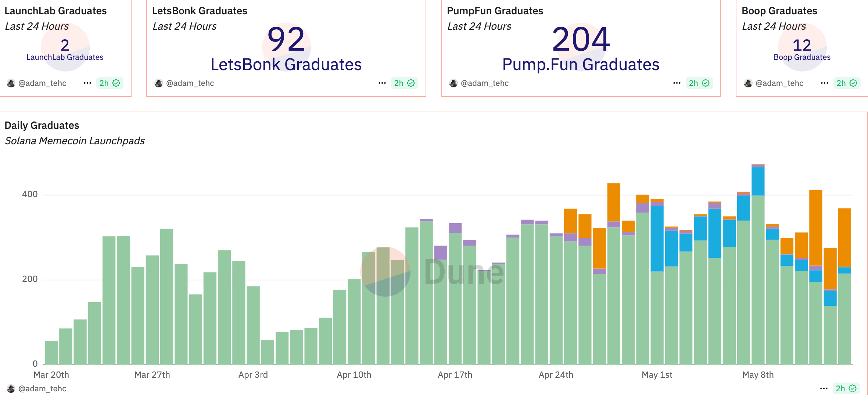Click the 204 Pump.Fun counter value
868x395 pixels.
click(581, 39)
